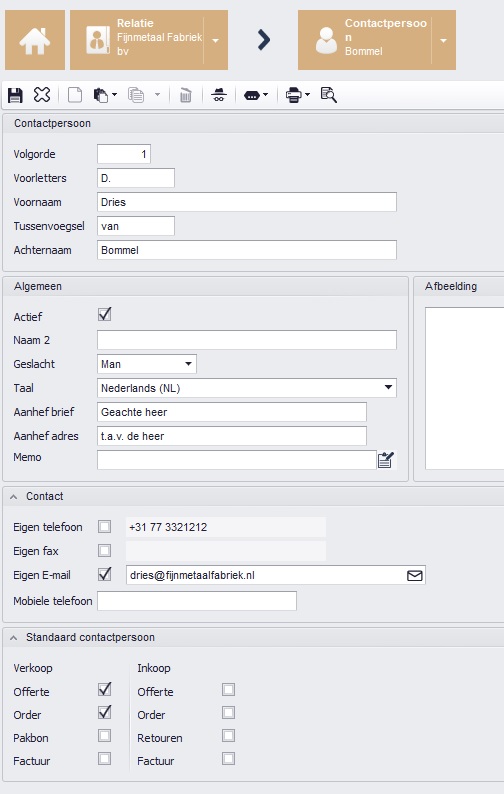Collapse the Contact section
The width and height of the screenshot is (504, 794).
coord(14,497)
